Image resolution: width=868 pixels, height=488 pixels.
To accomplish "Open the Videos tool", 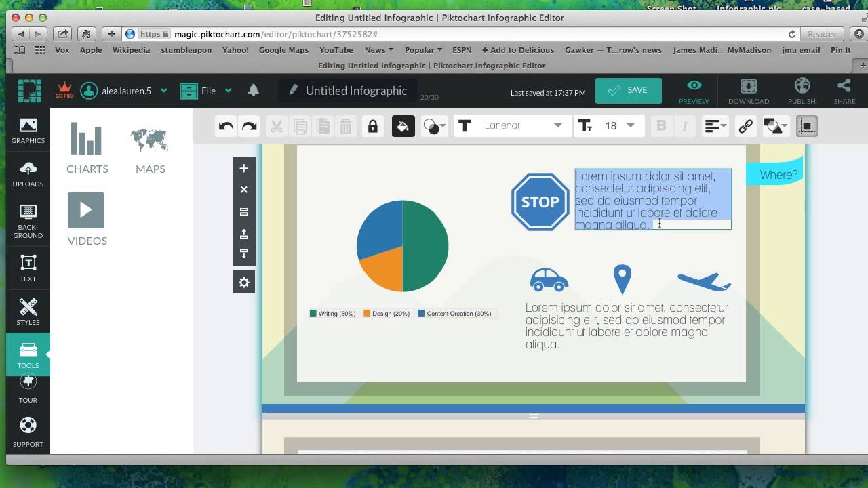I will (87, 218).
